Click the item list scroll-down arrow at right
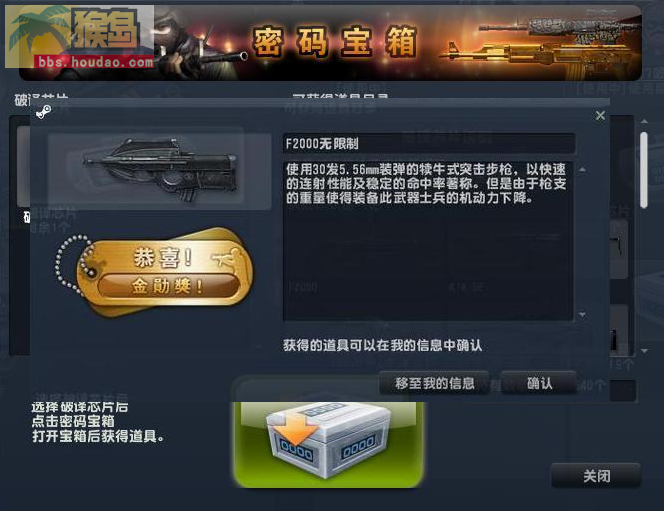 [x=644, y=351]
